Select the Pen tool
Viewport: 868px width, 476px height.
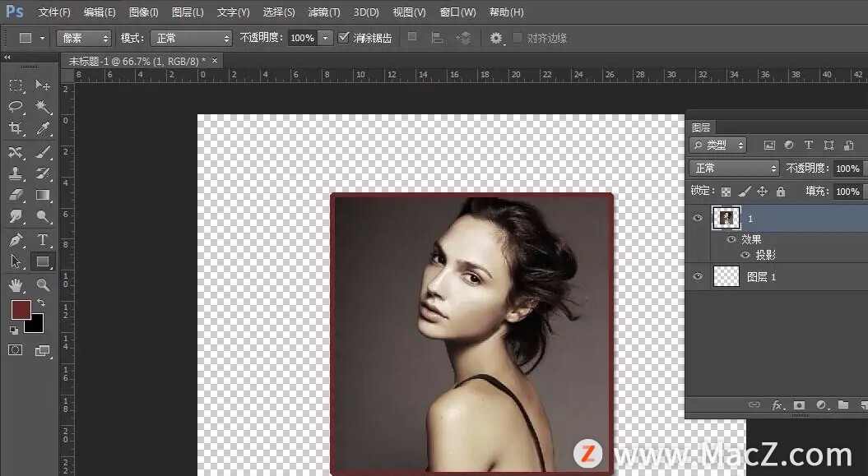point(16,240)
